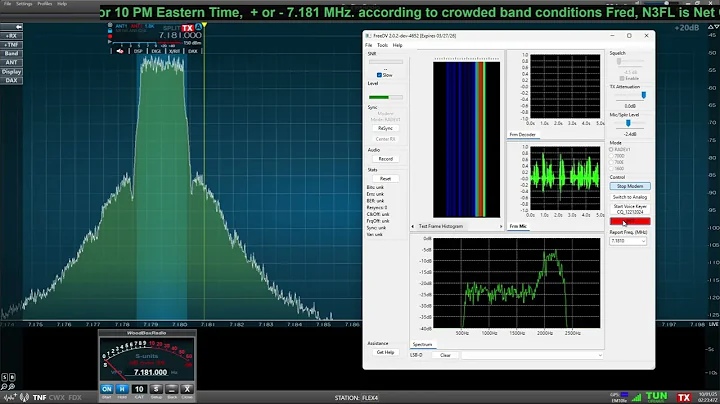Open the ANT antenna menu

click(11, 62)
